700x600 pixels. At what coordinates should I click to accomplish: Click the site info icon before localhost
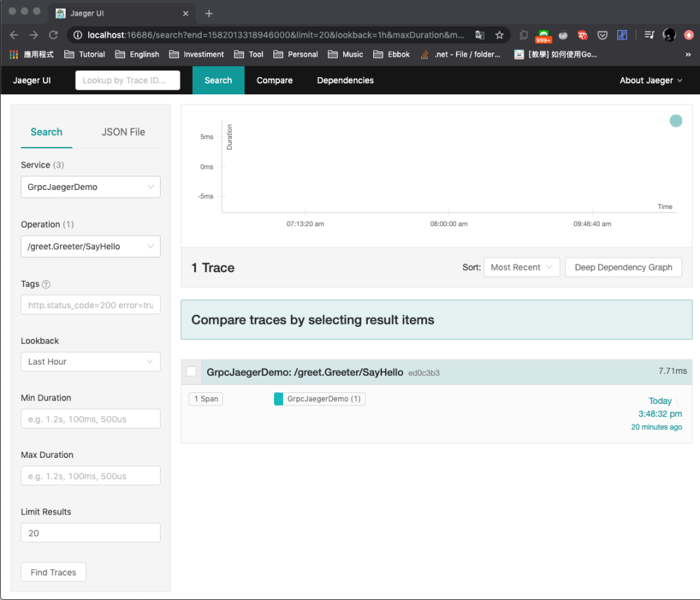click(78, 35)
